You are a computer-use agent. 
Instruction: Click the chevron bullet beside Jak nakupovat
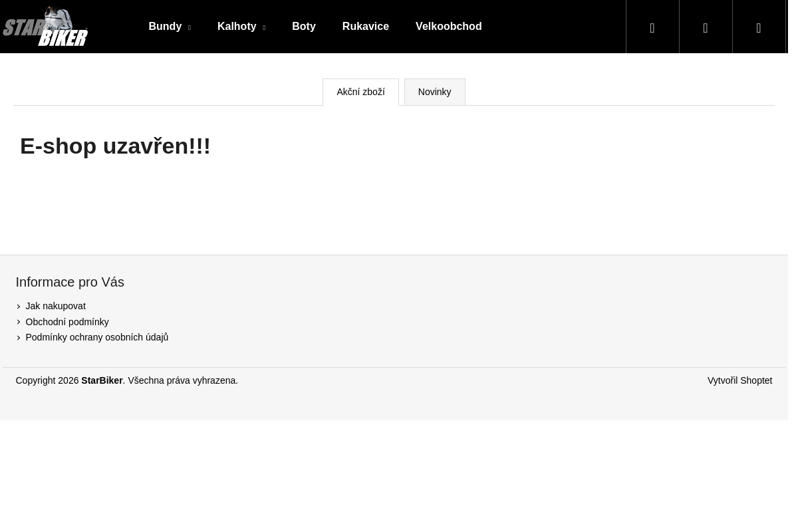coord(19,307)
